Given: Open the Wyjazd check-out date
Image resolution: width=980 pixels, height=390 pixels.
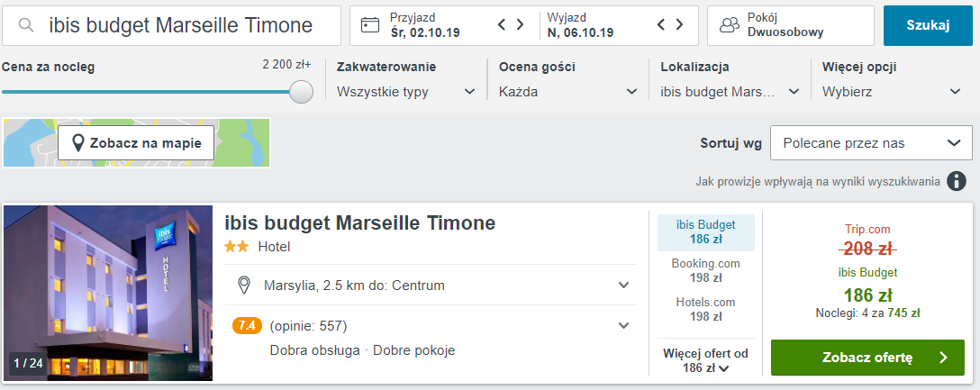Looking at the screenshot, I should [x=580, y=25].
